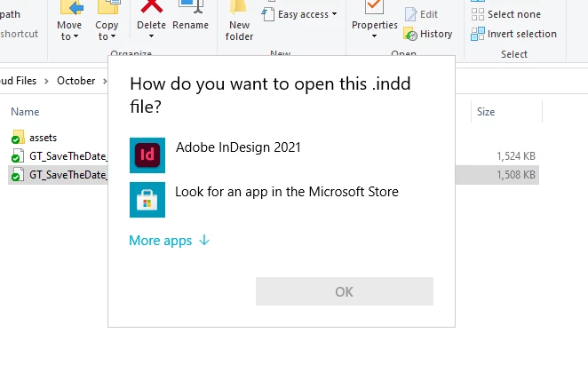Open file History in ribbon
This screenshot has height=373, width=588.
pos(428,34)
